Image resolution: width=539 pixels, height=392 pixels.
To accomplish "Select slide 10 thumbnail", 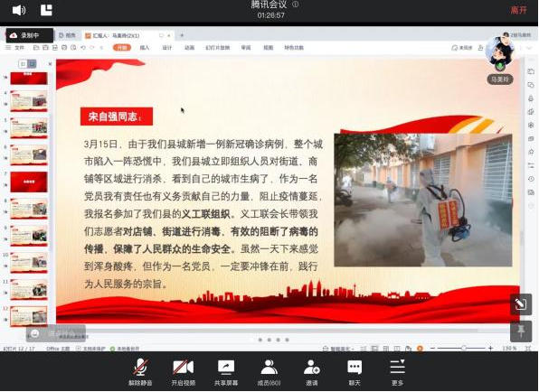I will tap(29, 263).
